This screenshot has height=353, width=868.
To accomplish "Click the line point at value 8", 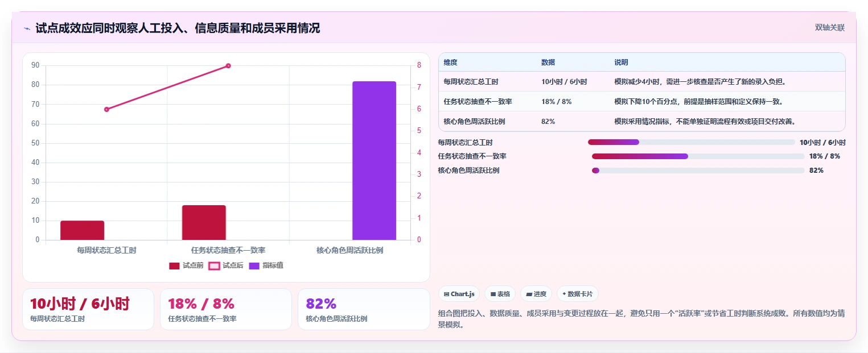I will pos(228,66).
